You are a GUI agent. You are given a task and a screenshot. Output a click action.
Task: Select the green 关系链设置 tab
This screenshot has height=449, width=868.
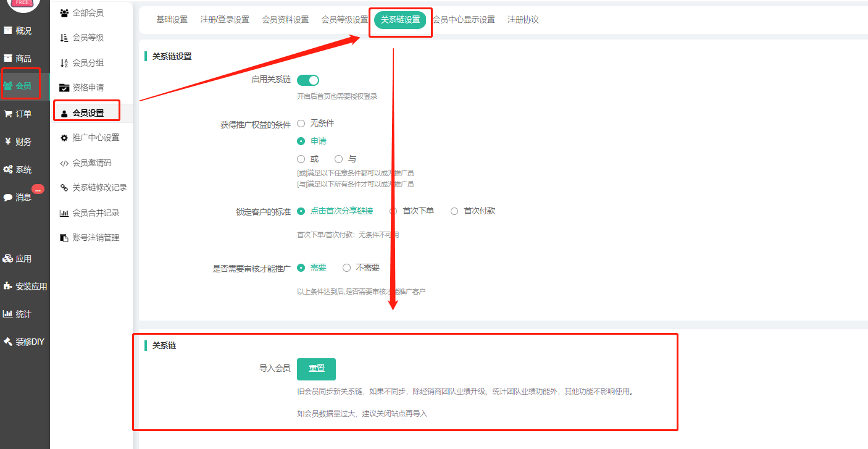click(x=400, y=20)
